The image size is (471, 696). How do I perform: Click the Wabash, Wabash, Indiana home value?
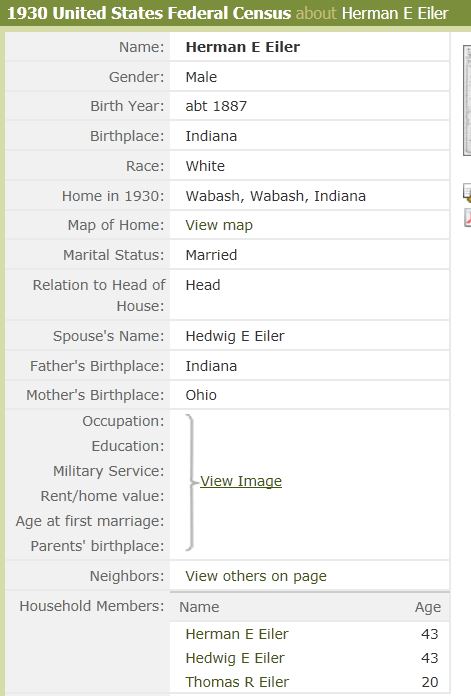275,196
